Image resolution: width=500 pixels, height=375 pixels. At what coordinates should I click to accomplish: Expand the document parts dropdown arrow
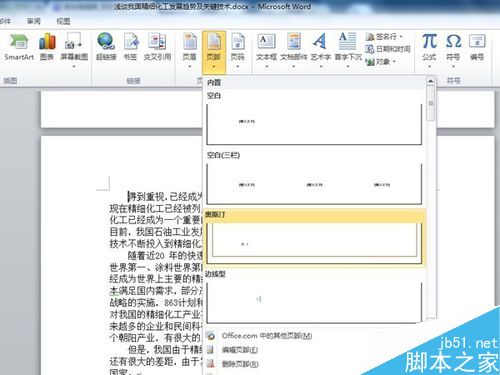pyautogui.click(x=294, y=67)
